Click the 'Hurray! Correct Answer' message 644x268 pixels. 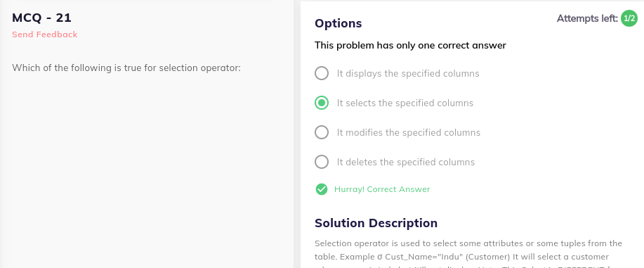(382, 189)
